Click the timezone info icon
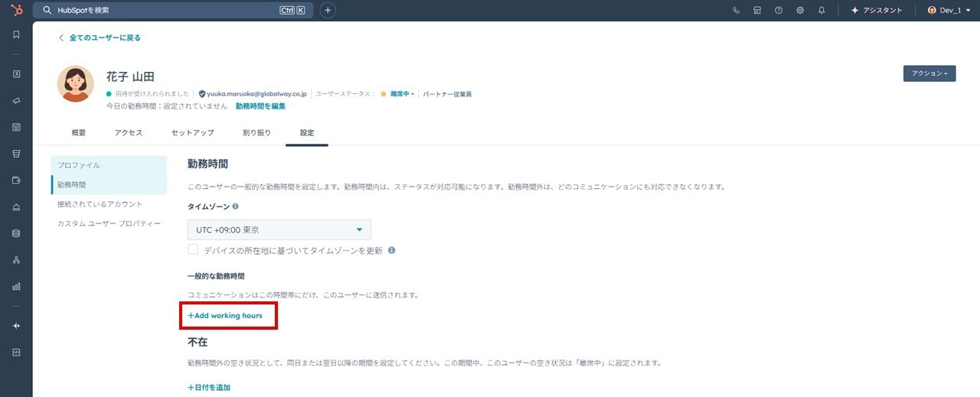 [236, 207]
